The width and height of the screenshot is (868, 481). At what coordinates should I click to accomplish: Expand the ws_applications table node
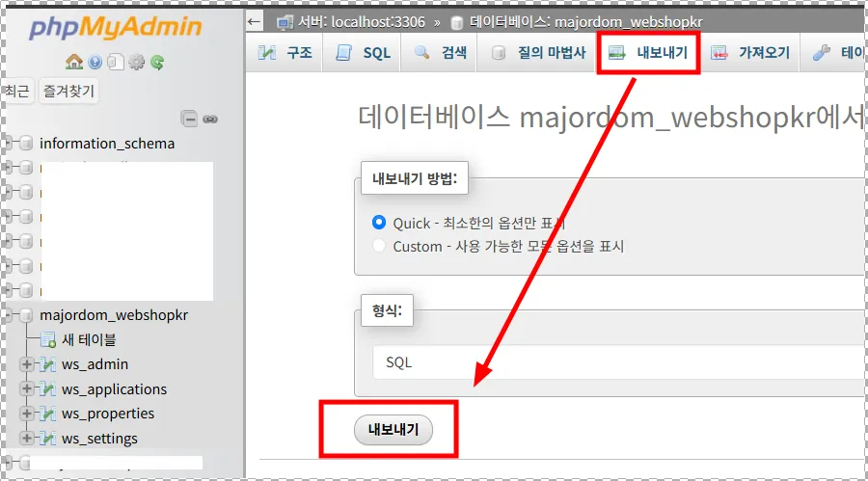tap(26, 388)
